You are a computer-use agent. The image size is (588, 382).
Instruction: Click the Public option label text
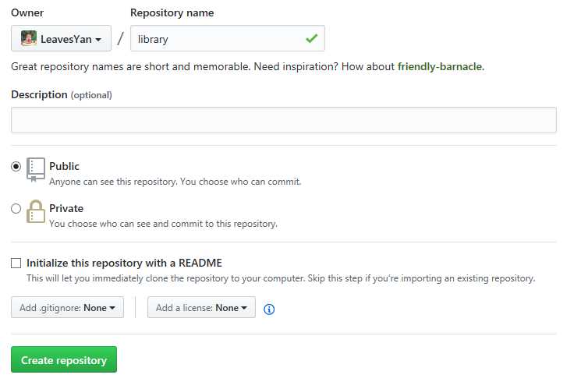[x=64, y=166]
